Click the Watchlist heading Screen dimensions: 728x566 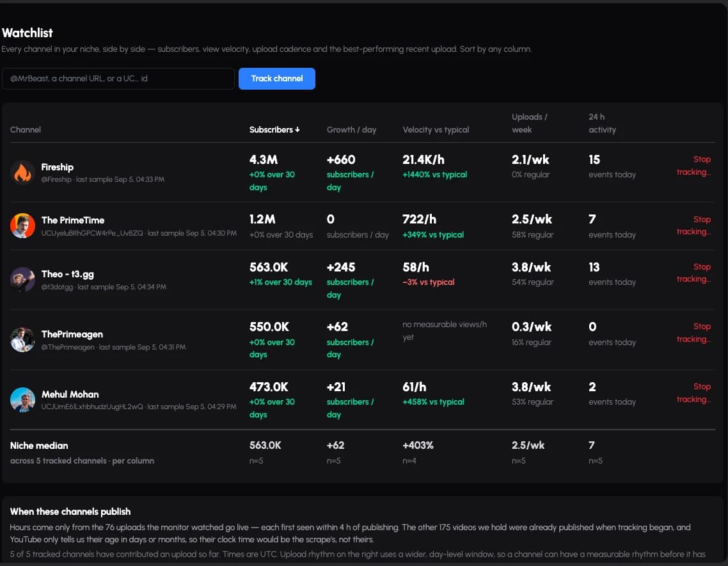[x=28, y=33]
